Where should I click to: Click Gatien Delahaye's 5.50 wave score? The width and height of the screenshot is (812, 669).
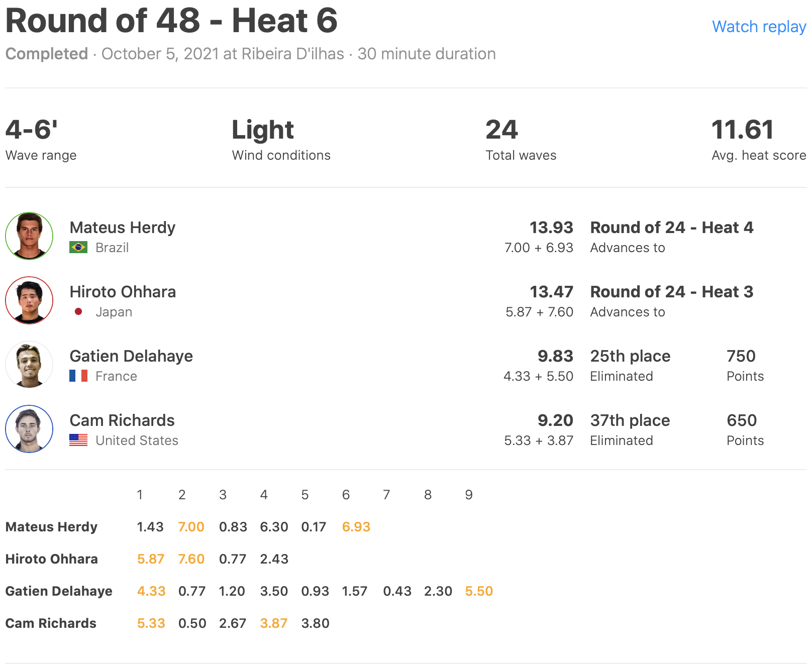click(x=479, y=591)
